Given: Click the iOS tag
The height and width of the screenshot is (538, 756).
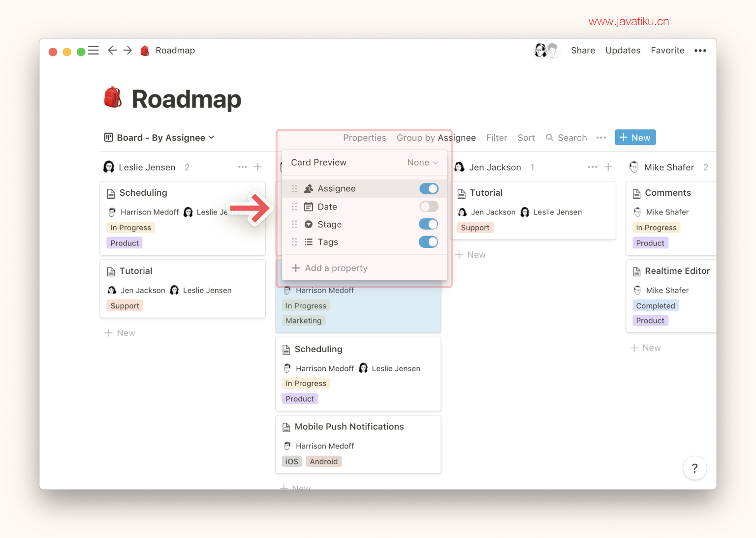Looking at the screenshot, I should pyautogui.click(x=292, y=461).
